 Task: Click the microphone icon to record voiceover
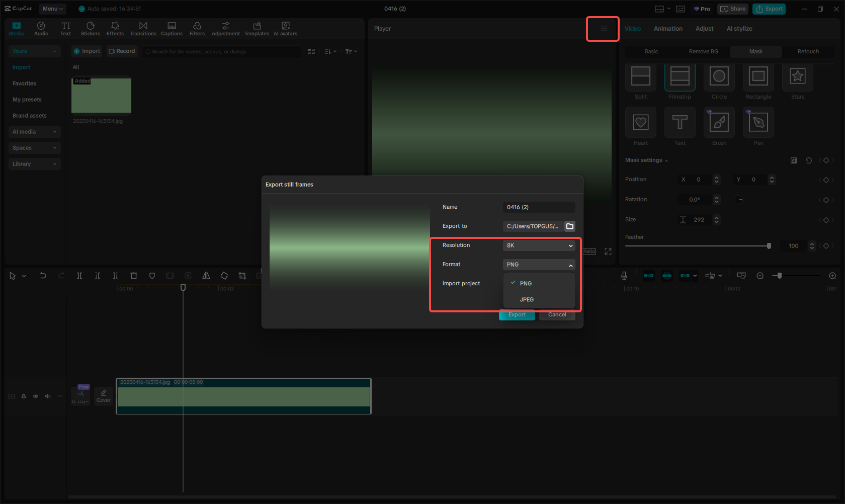pyautogui.click(x=624, y=276)
